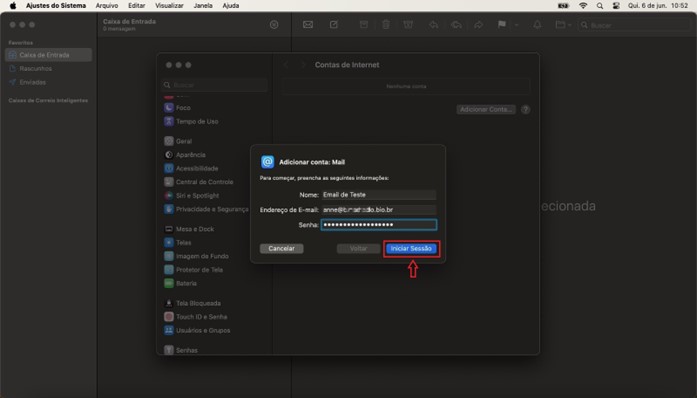Click the Mail filter icon
The width and height of the screenshot is (697, 398).
pyautogui.click(x=274, y=25)
